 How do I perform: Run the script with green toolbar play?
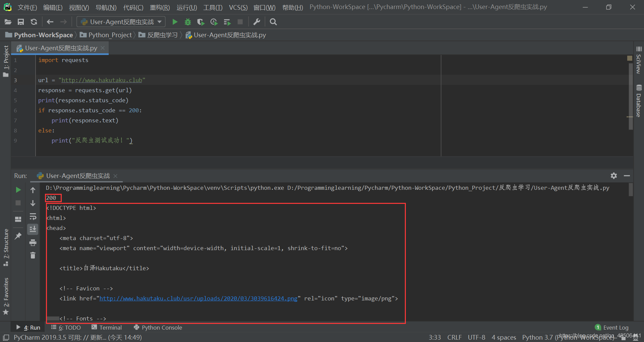click(175, 22)
